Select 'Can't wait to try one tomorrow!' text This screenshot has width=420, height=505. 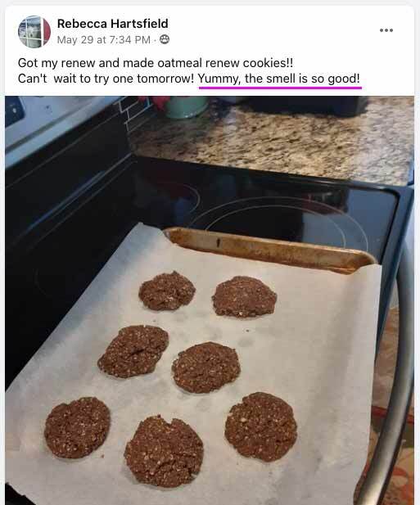(x=106, y=79)
